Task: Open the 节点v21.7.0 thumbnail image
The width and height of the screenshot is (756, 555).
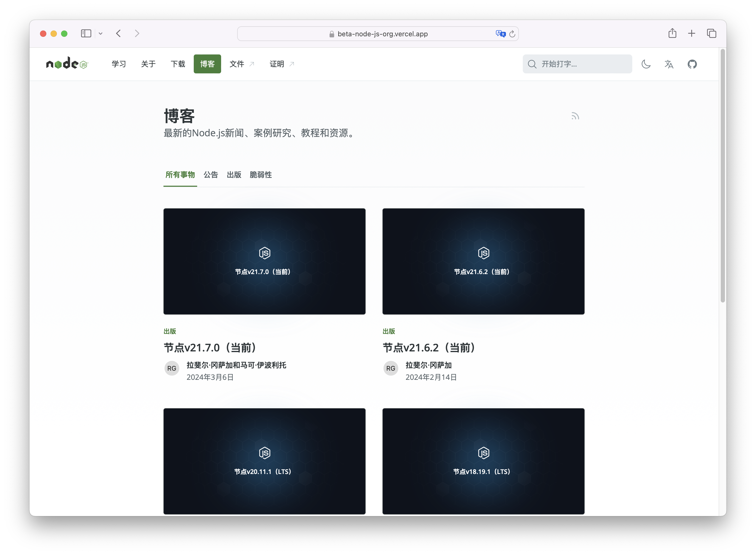Action: [264, 261]
